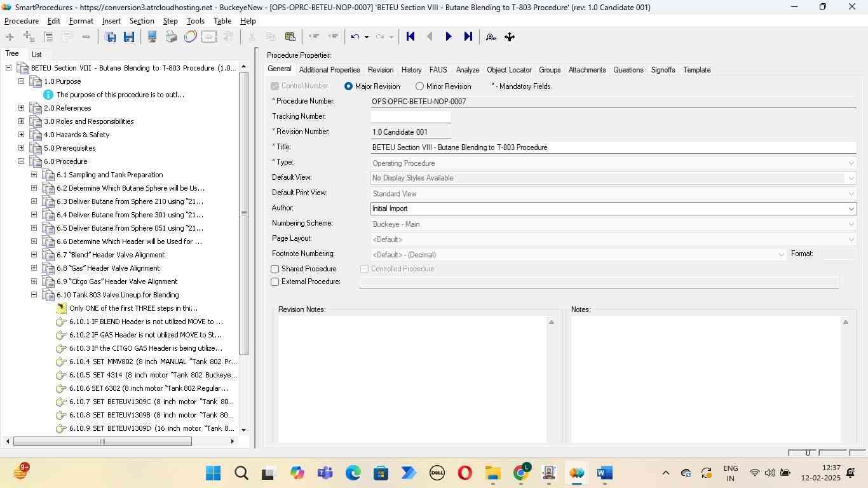
Task: Expand the 2.0 References node
Action: coord(21,108)
